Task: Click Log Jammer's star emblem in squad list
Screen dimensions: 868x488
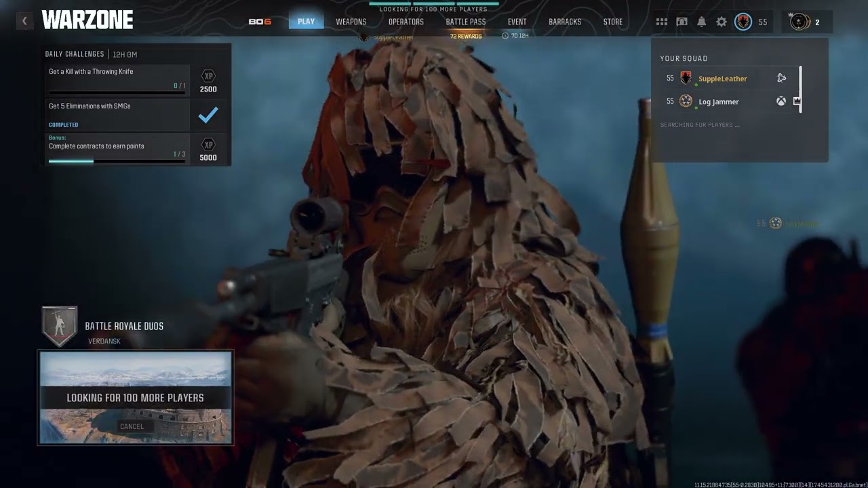Action: pyautogui.click(x=686, y=101)
